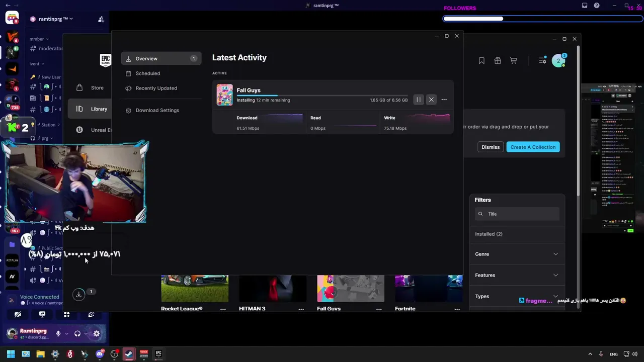644x362 pixels.
Task: Open Discord user settings gear
Action: coord(97,333)
